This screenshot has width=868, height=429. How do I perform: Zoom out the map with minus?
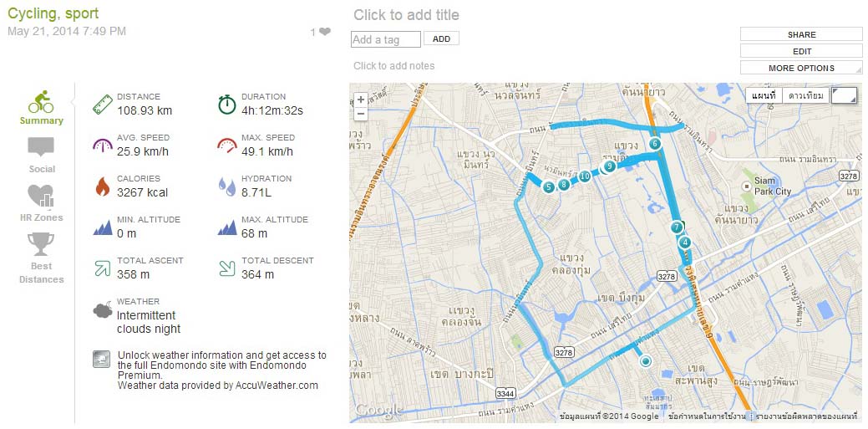tap(361, 113)
